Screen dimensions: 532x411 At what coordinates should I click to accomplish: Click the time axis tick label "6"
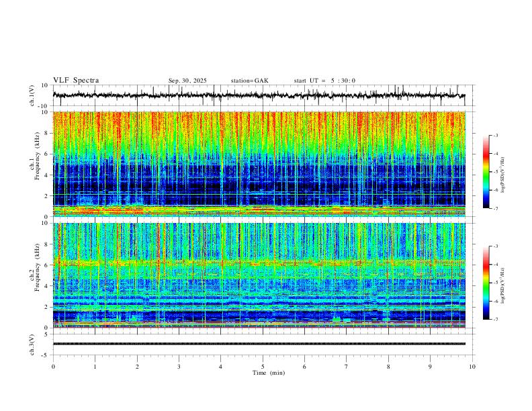(305, 367)
